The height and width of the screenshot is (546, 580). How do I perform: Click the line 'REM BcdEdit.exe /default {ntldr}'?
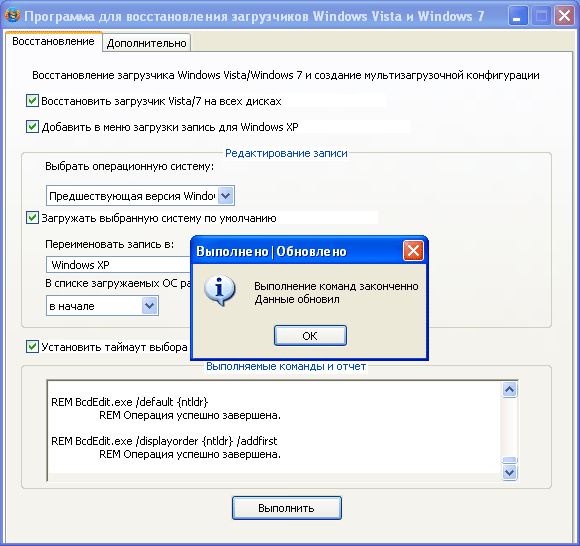[x=129, y=402]
